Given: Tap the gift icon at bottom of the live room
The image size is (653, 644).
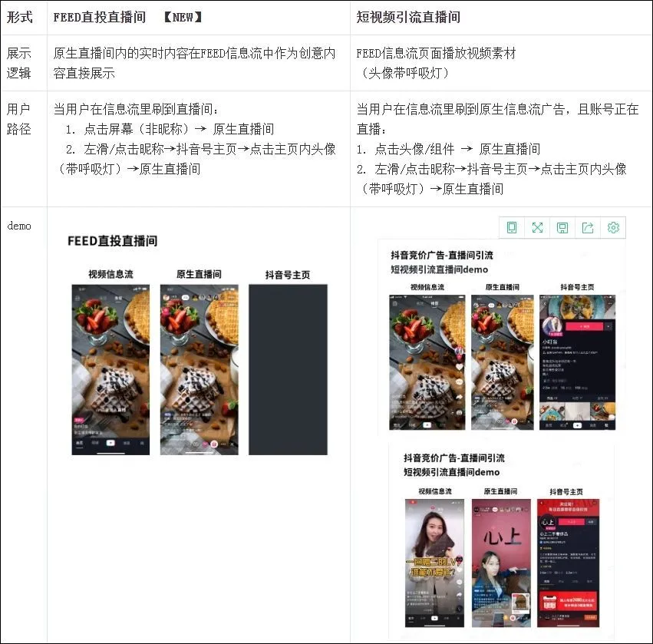Looking at the screenshot, I should click(x=513, y=421).
